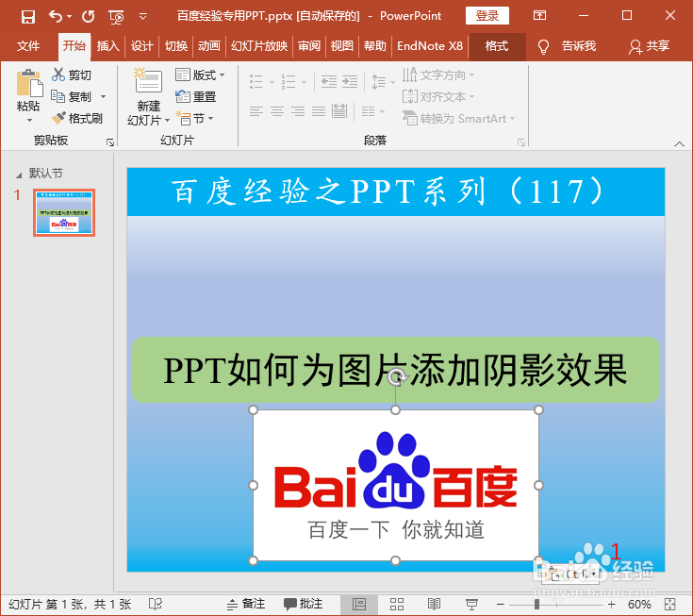Open add or remove columns

[372, 110]
